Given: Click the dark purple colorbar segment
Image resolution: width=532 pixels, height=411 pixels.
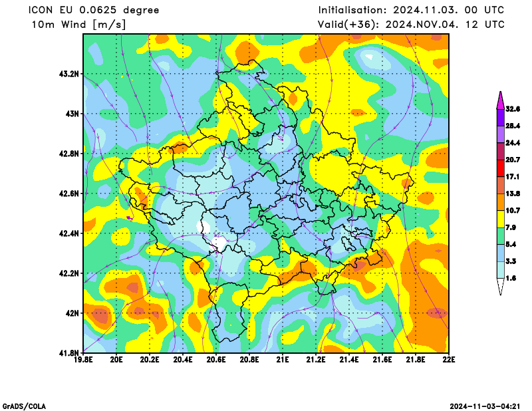Looking at the screenshot, I should coord(501,118).
